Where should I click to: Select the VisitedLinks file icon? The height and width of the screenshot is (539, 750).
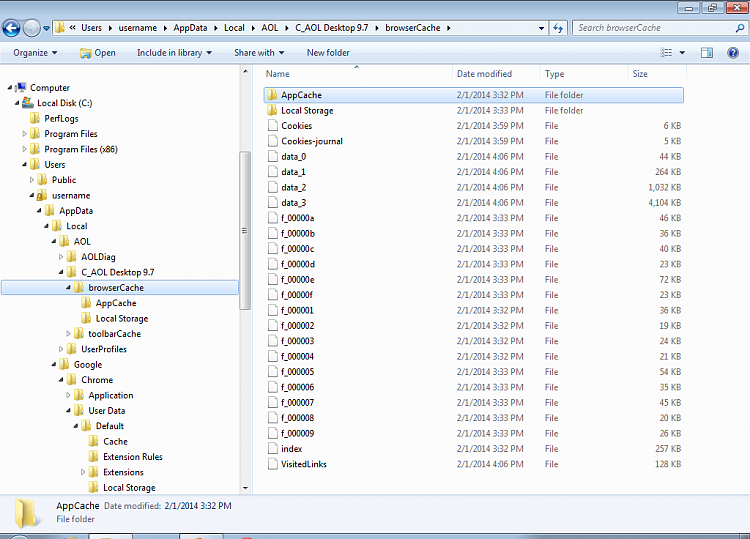273,464
